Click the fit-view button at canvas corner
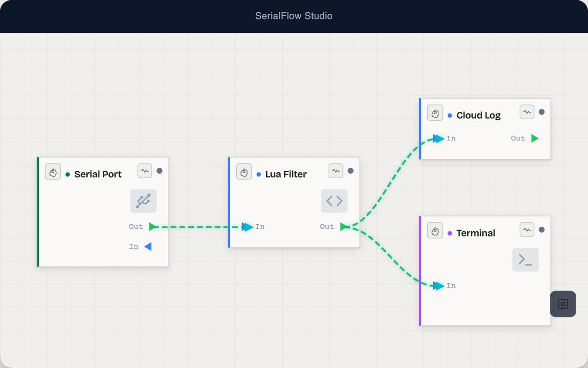Screen dimensions: 588x368 [x=563, y=304]
